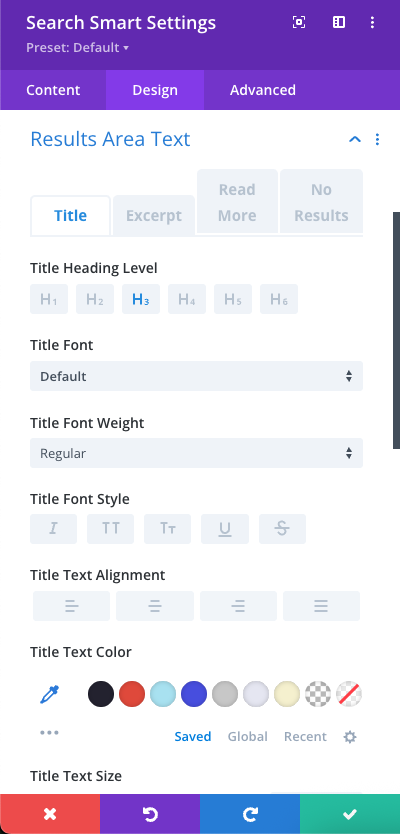Show Recent colors list

305,737
